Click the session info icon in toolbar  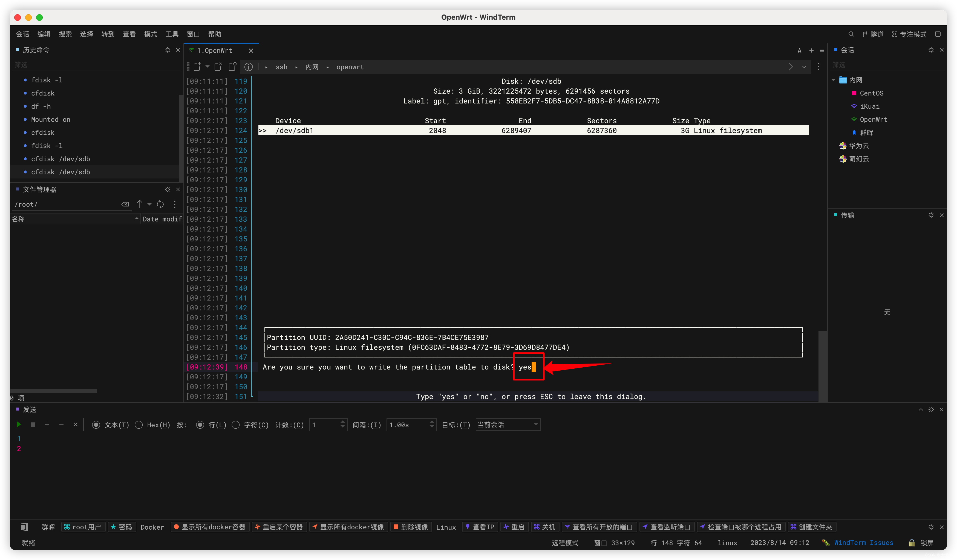pos(248,67)
